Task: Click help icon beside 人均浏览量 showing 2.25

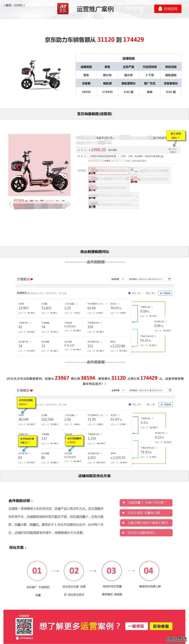Action: (x=76, y=304)
